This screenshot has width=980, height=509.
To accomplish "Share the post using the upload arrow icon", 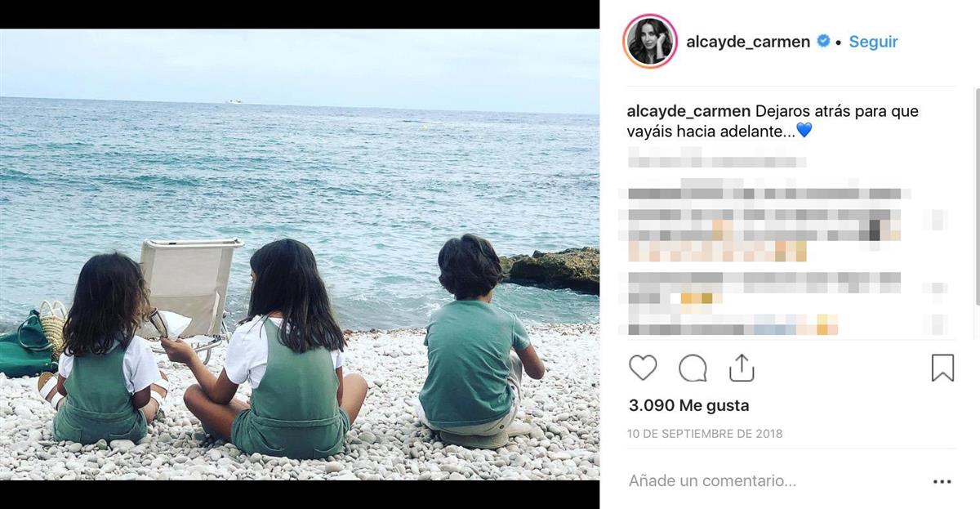I will (741, 368).
